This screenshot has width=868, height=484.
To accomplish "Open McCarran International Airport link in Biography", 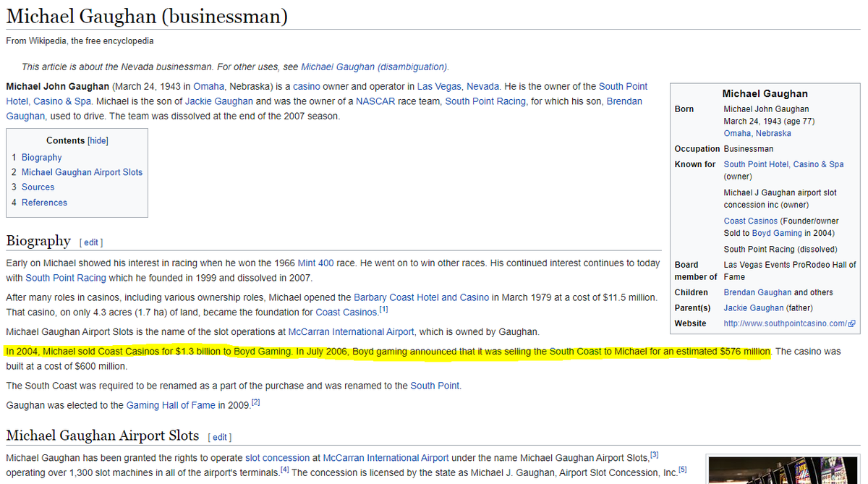I will [352, 331].
